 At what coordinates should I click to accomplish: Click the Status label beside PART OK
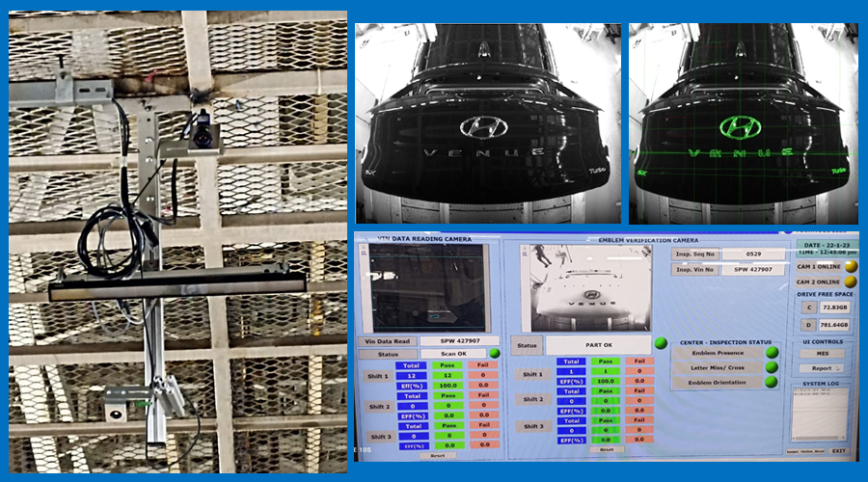click(x=527, y=345)
